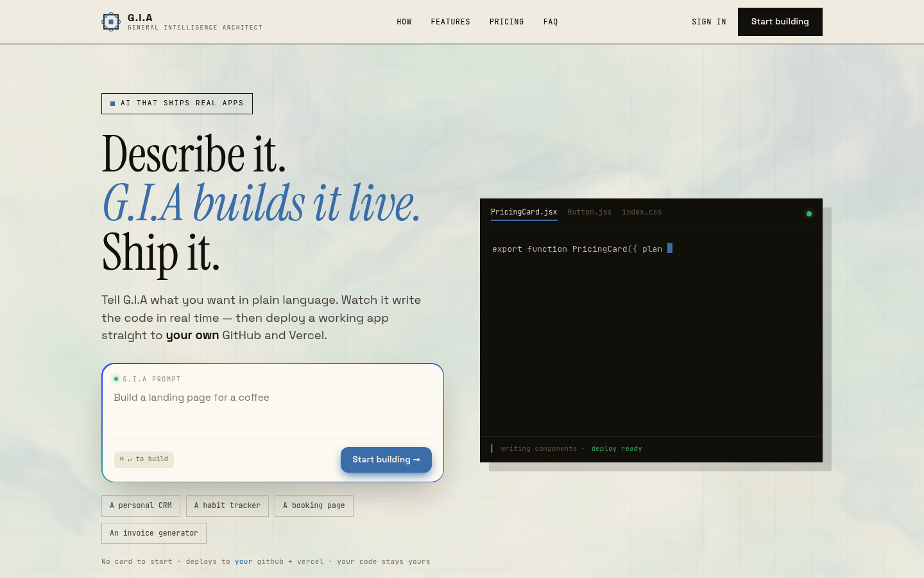Switch to index.css tab
This screenshot has height=578, width=924.
[x=642, y=212]
